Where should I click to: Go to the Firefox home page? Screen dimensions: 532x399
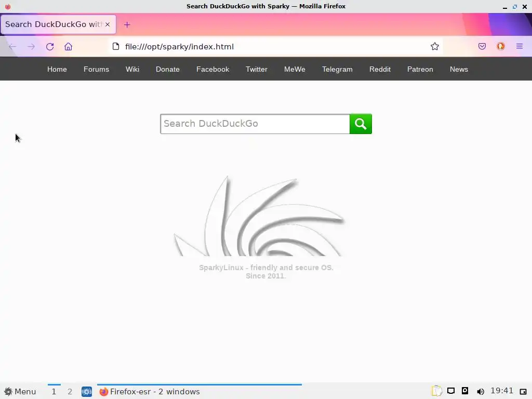(x=68, y=46)
